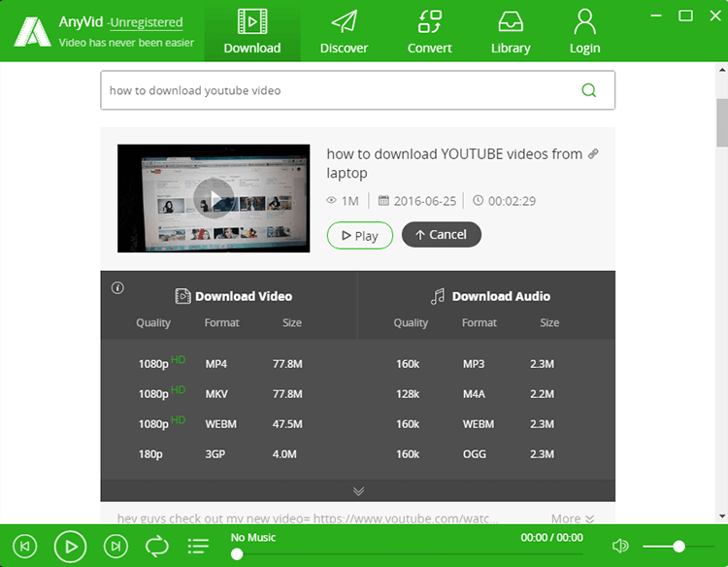Download 1080p MKV 77.8M video
This screenshot has width=728, height=567.
coord(220,394)
